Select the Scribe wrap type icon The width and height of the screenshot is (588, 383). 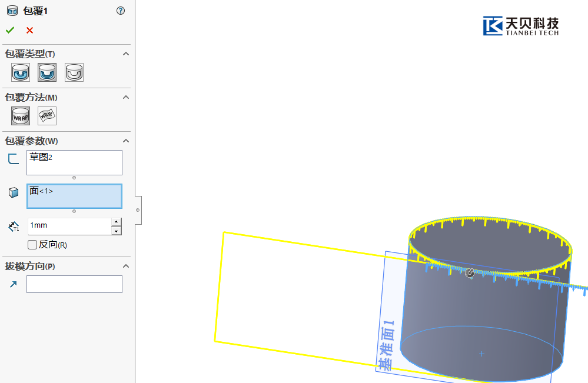[x=74, y=72]
